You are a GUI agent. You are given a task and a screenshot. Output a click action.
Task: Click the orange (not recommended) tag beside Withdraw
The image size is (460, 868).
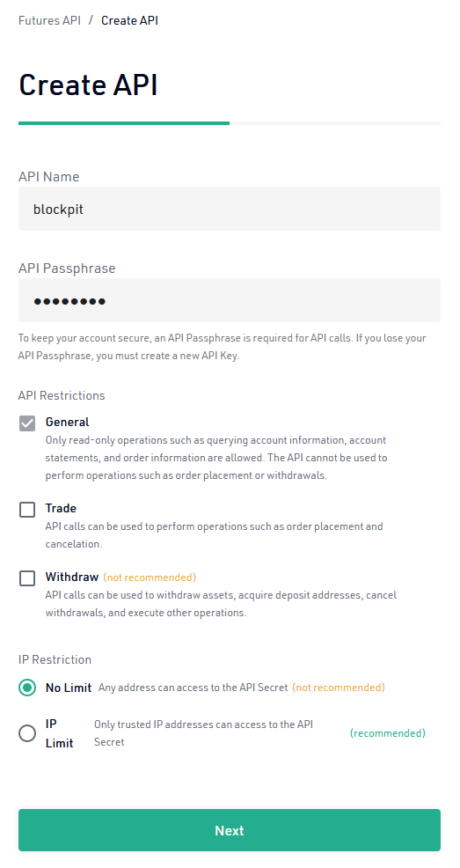click(x=150, y=577)
